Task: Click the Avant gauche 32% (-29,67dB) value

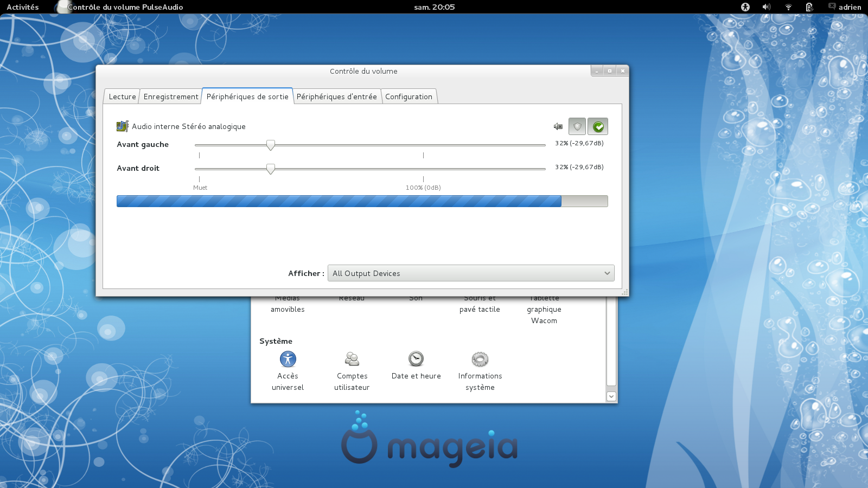Action: point(579,143)
